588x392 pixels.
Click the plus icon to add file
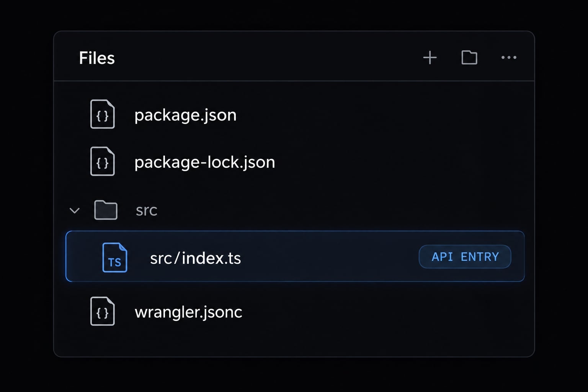click(430, 58)
